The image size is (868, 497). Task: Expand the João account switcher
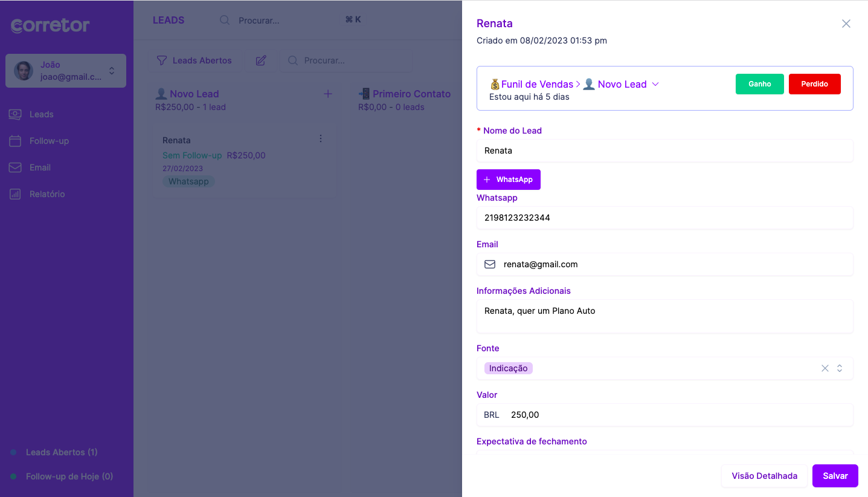point(112,71)
